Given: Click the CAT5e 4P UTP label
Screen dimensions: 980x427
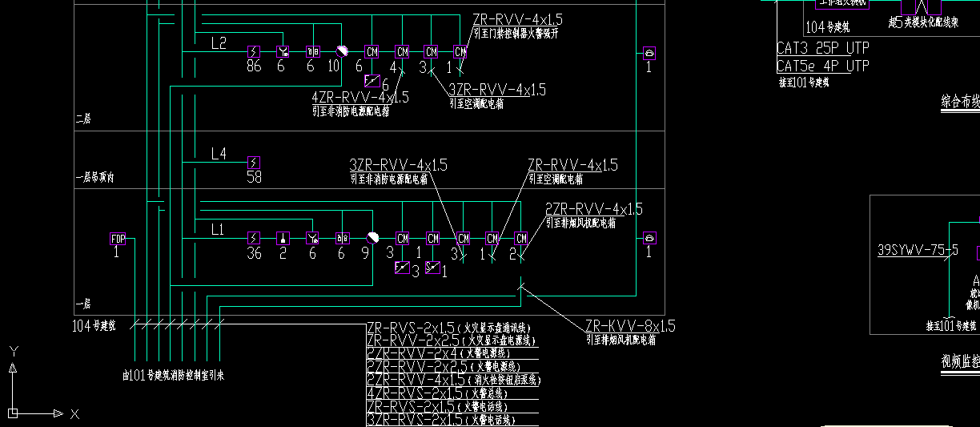Looking at the screenshot, I should tap(823, 66).
